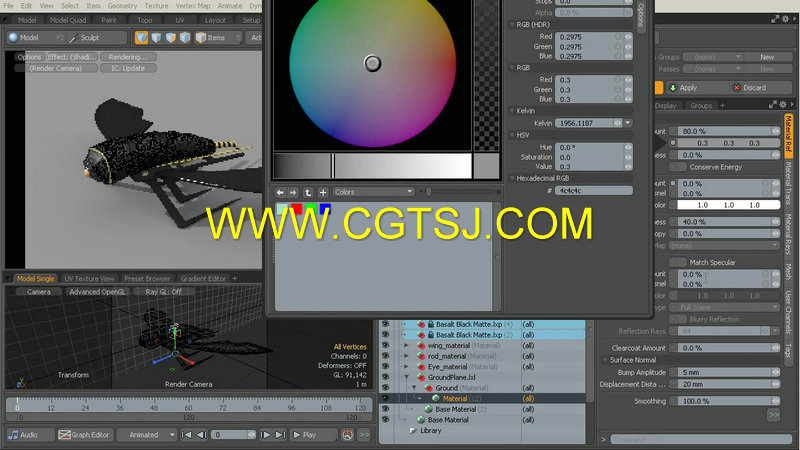Select the first cube selection mode icon
This screenshot has height=450, width=800.
[x=141, y=37]
